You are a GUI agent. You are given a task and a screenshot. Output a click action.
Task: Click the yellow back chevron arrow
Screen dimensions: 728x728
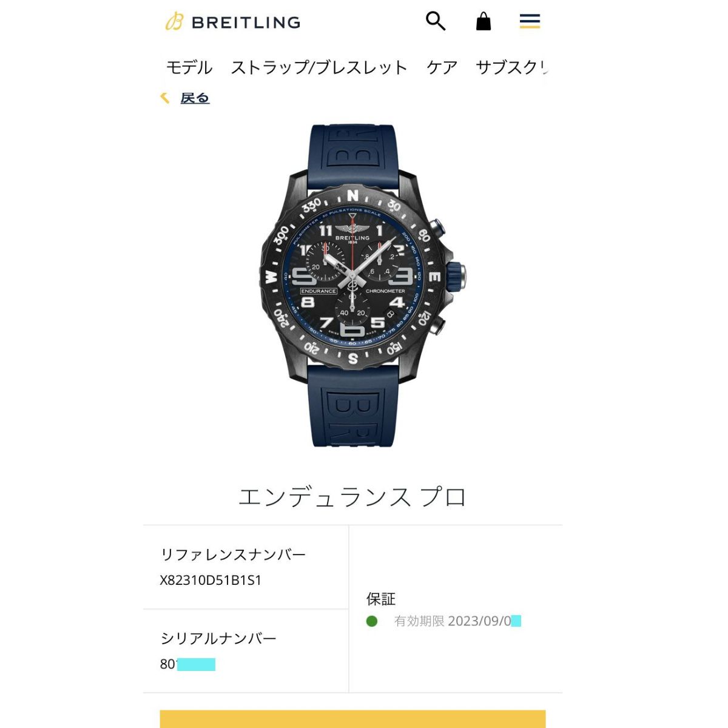[x=164, y=98]
